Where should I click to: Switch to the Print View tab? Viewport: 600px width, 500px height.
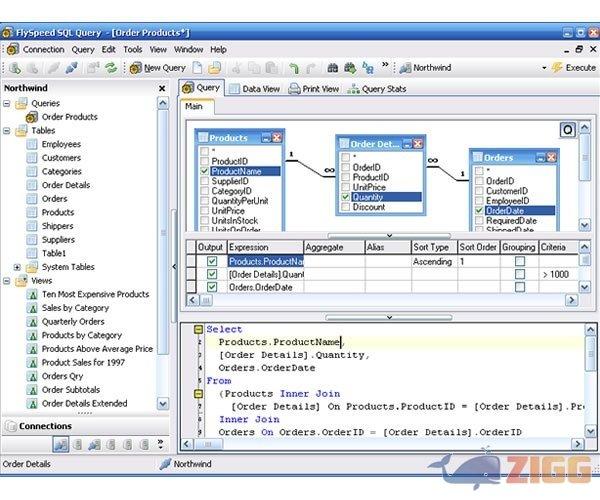313,89
